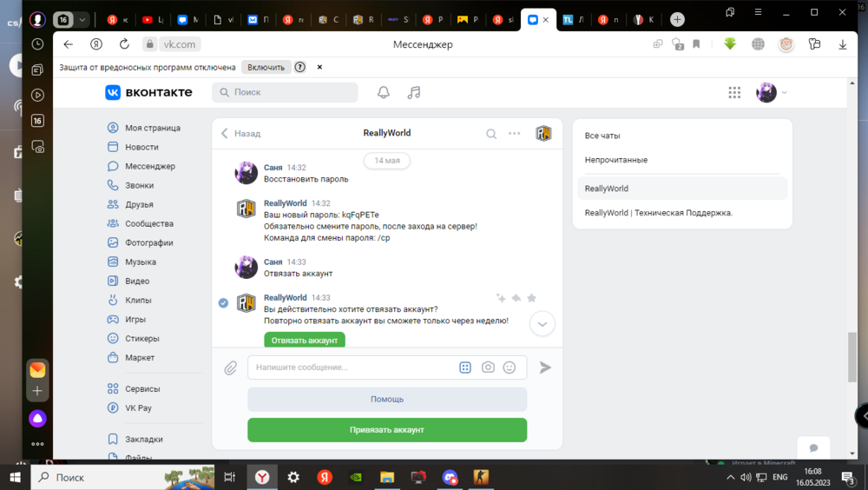
Task: Open VK services grid icon
Action: coord(734,93)
